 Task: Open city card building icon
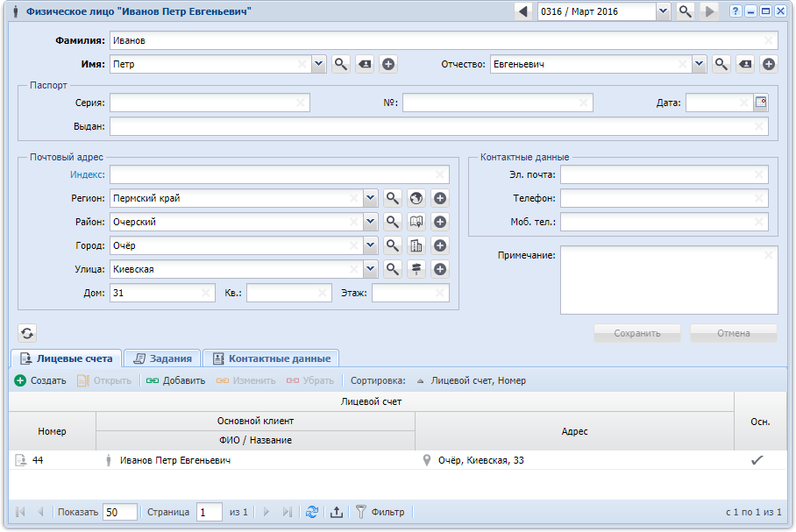(x=416, y=245)
